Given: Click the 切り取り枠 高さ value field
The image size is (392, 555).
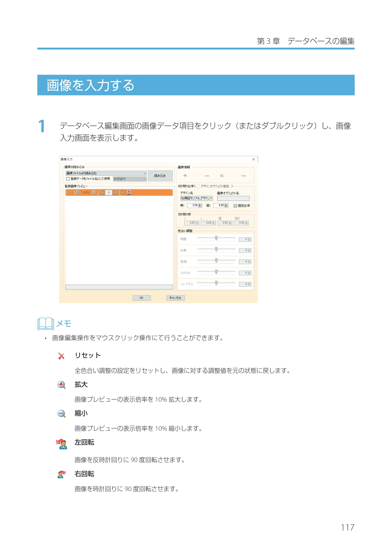Looking at the screenshot, I should point(241,223).
